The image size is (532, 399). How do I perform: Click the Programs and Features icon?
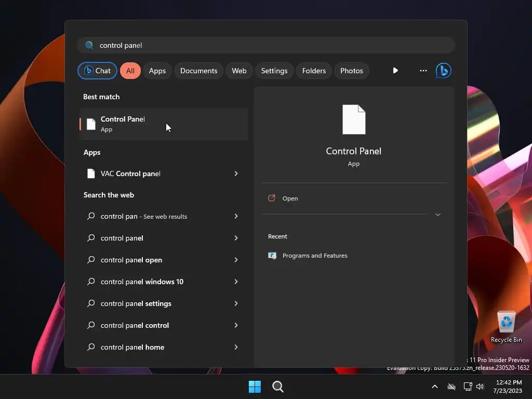(x=272, y=256)
